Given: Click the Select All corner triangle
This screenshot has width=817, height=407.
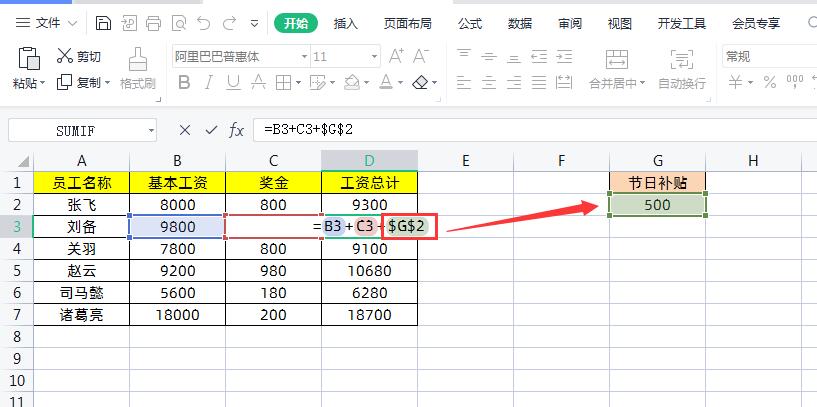Looking at the screenshot, I should coord(22,161).
